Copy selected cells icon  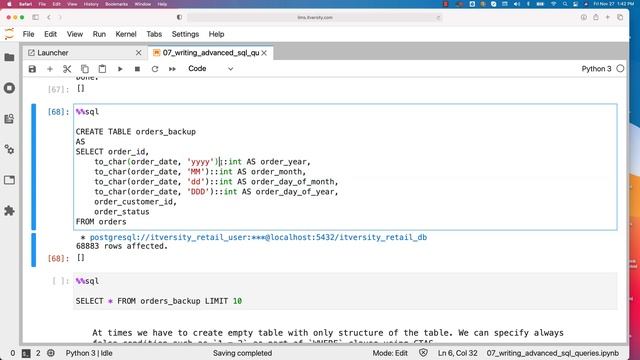pos(84,69)
